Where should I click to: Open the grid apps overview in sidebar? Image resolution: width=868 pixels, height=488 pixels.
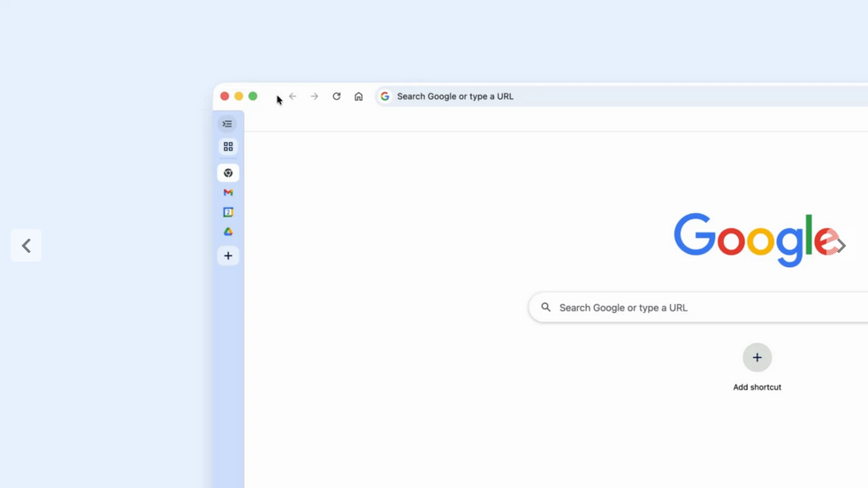[x=228, y=147]
